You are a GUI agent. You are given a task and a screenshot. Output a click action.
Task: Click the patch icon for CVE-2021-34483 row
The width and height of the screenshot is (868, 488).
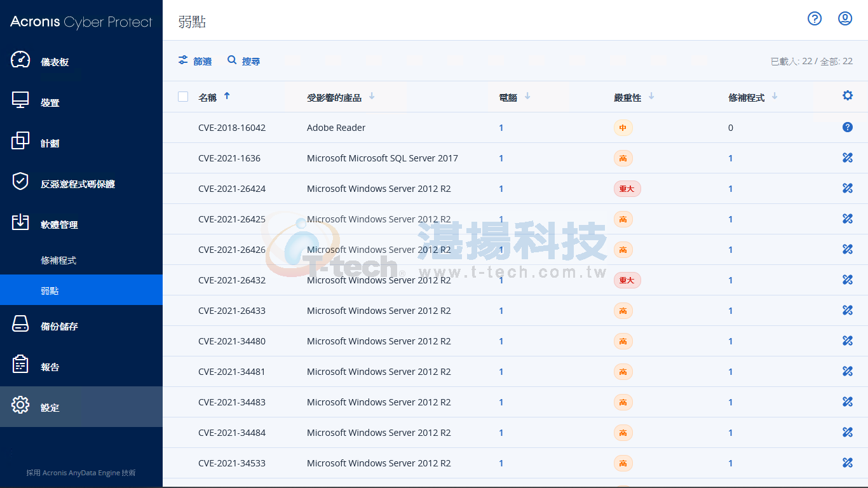click(848, 402)
